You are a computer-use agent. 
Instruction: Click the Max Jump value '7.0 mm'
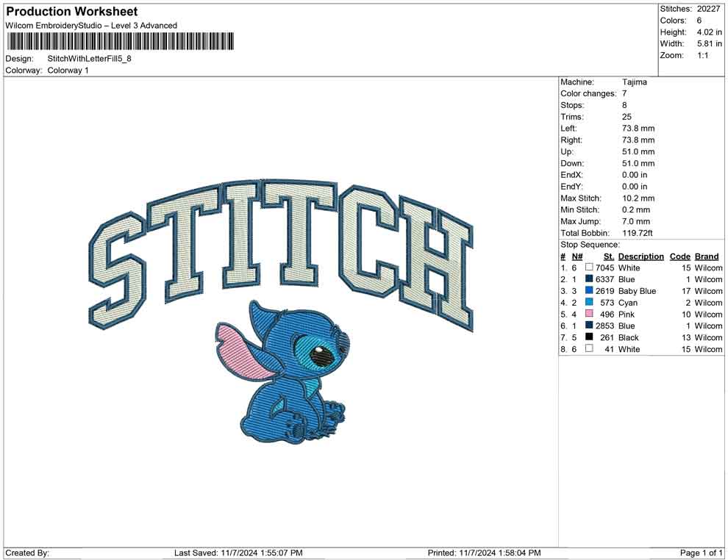coord(636,221)
